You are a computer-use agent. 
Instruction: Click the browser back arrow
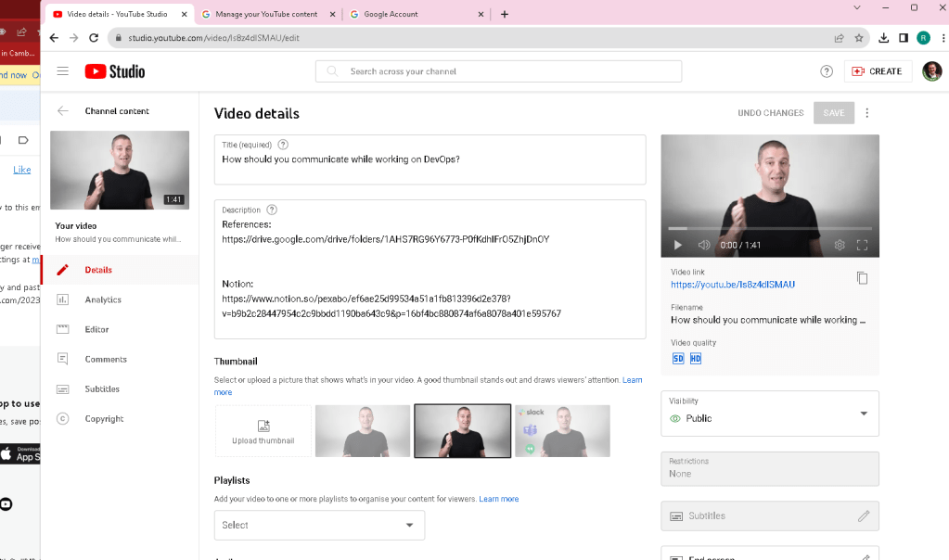(x=54, y=37)
